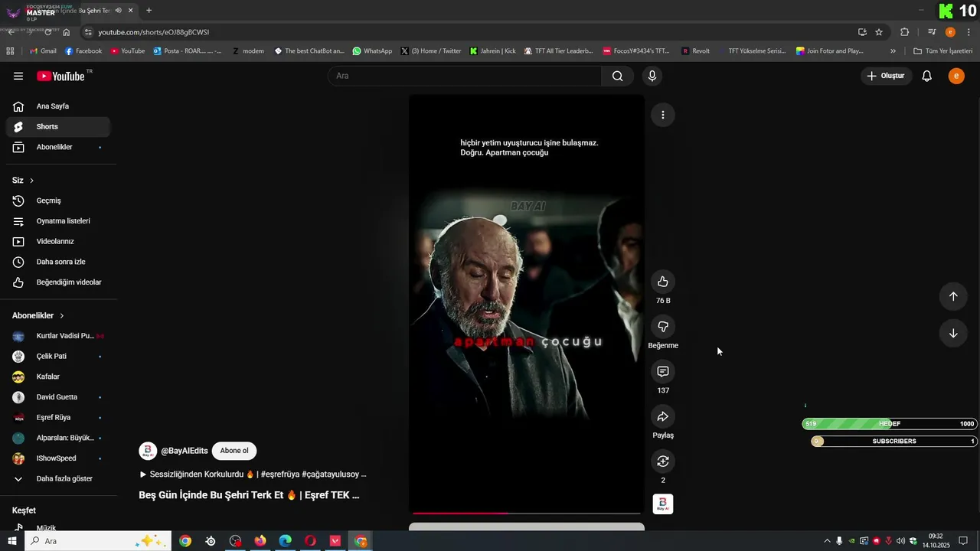Click Abone ol subscribe button

[234, 451]
